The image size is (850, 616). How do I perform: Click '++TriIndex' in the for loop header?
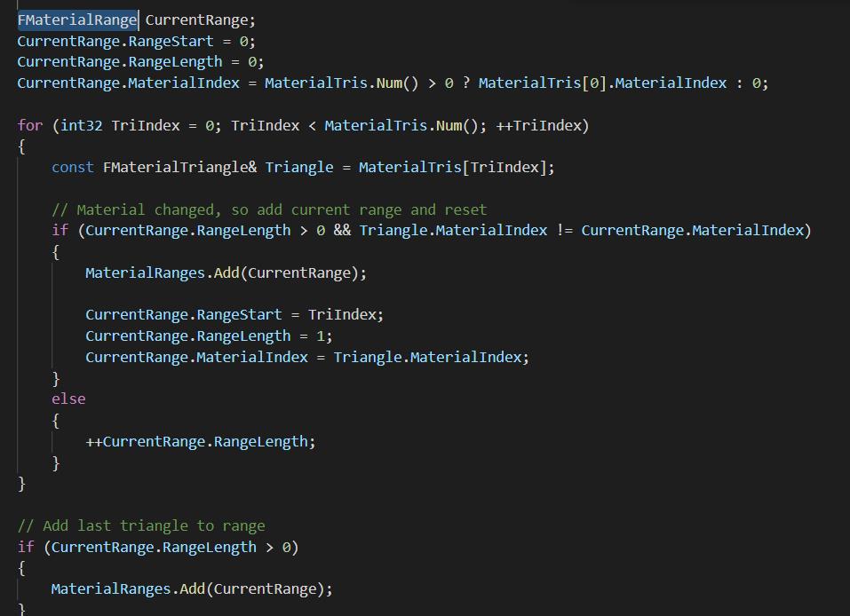tap(539, 126)
